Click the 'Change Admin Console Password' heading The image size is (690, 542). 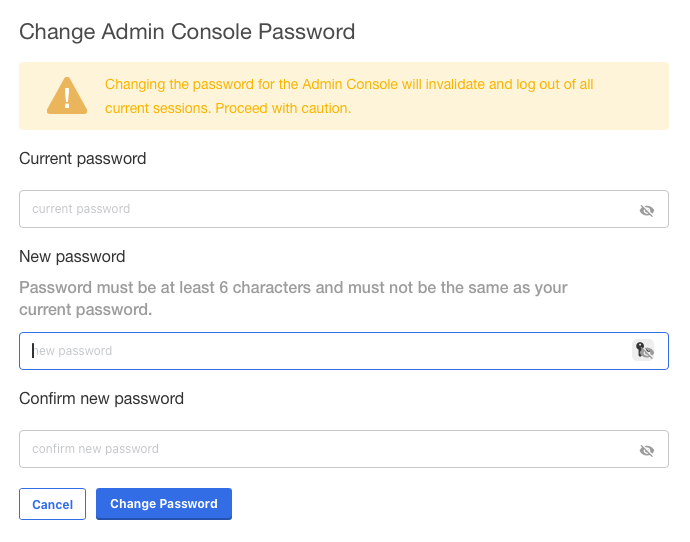tap(187, 31)
